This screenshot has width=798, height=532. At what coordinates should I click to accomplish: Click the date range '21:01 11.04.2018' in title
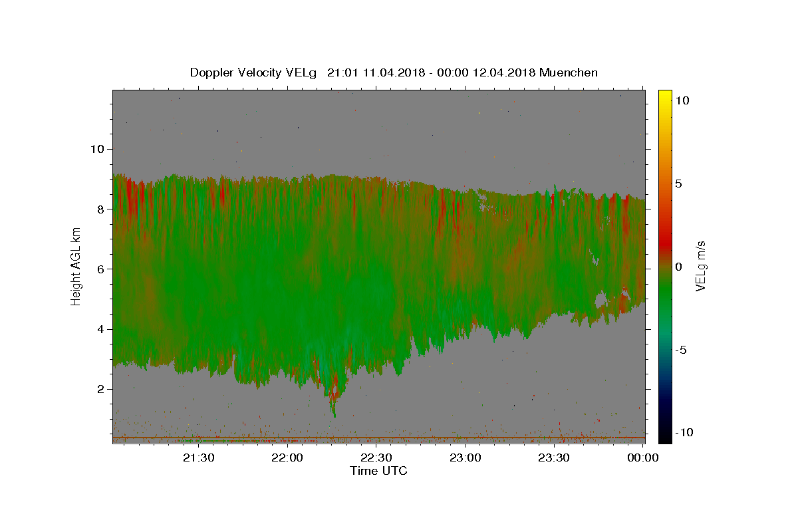coord(374,72)
